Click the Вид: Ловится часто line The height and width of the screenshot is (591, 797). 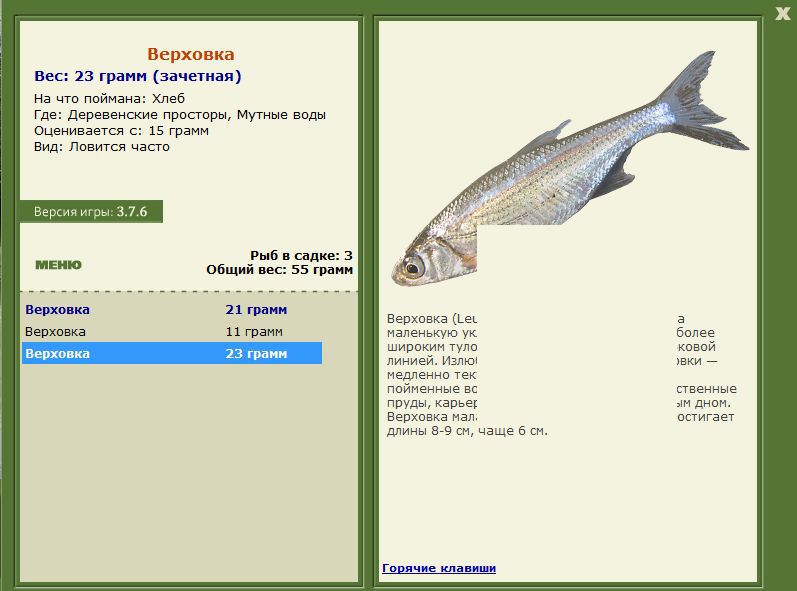pyautogui.click(x=102, y=147)
